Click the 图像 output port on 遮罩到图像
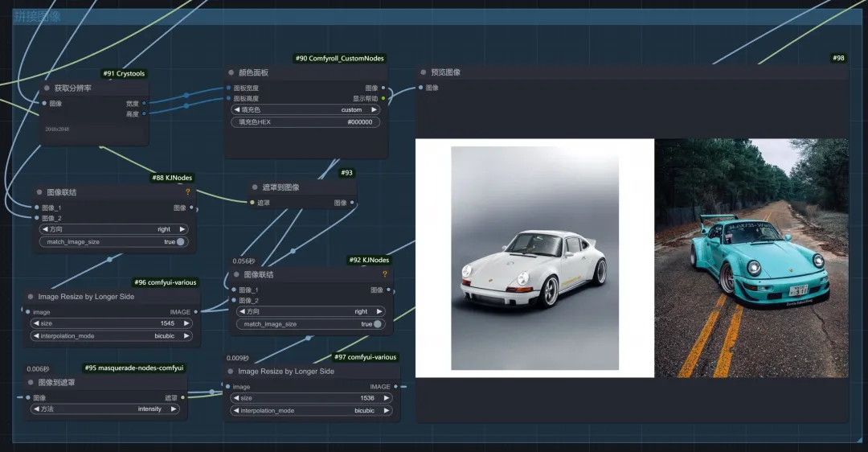The width and height of the screenshot is (868, 452). (x=352, y=202)
